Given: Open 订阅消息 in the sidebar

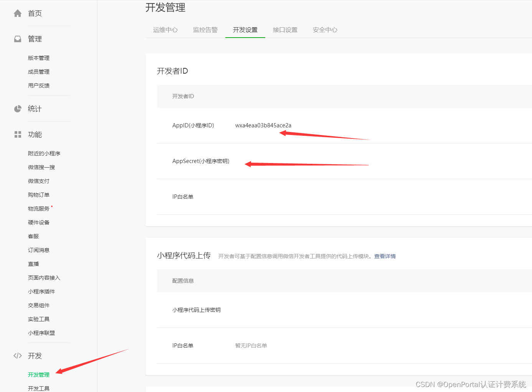Looking at the screenshot, I should tap(39, 250).
